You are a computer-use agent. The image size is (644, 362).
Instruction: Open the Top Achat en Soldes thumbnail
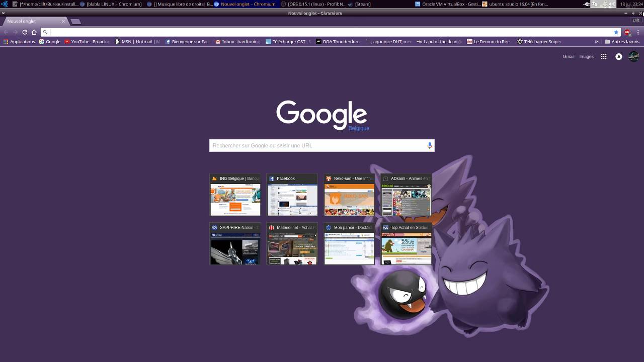point(406,244)
